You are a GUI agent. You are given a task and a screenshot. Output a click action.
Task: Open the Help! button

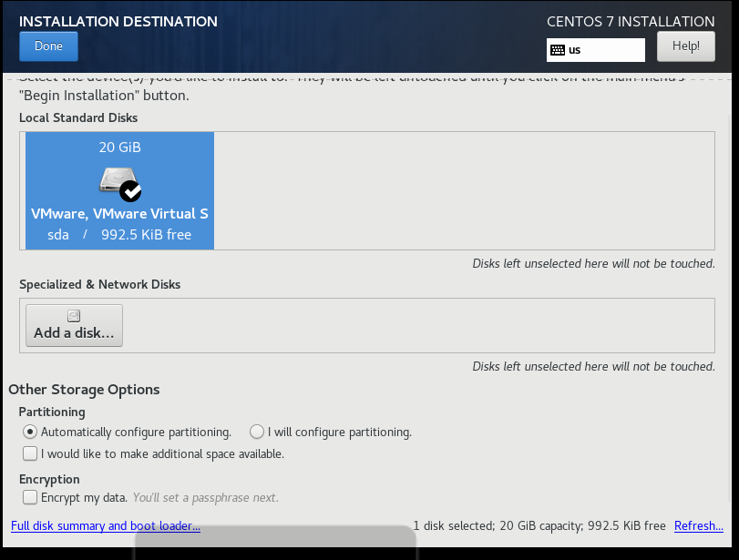click(x=686, y=46)
